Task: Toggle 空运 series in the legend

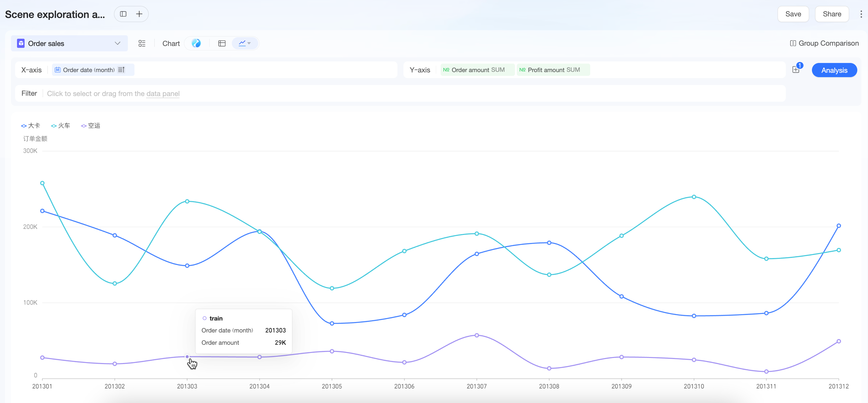Action: pos(90,126)
